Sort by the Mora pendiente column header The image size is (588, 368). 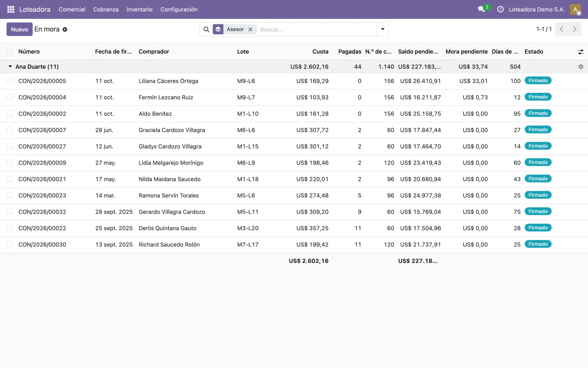pos(466,52)
